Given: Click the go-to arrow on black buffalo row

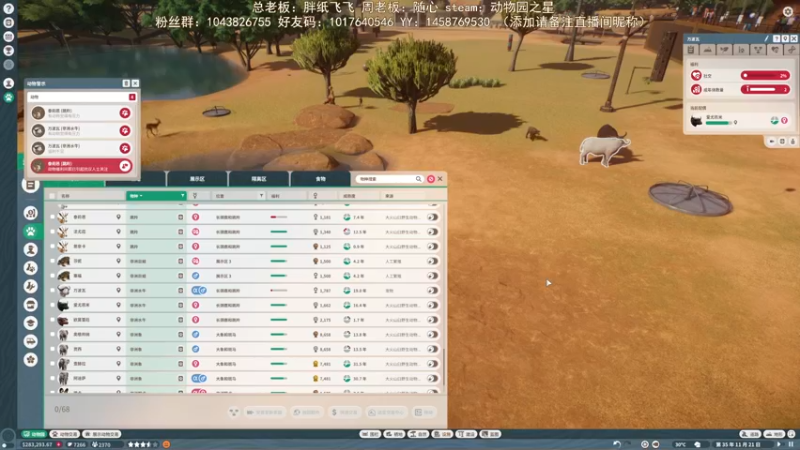Looking at the screenshot, I should pos(433,305).
